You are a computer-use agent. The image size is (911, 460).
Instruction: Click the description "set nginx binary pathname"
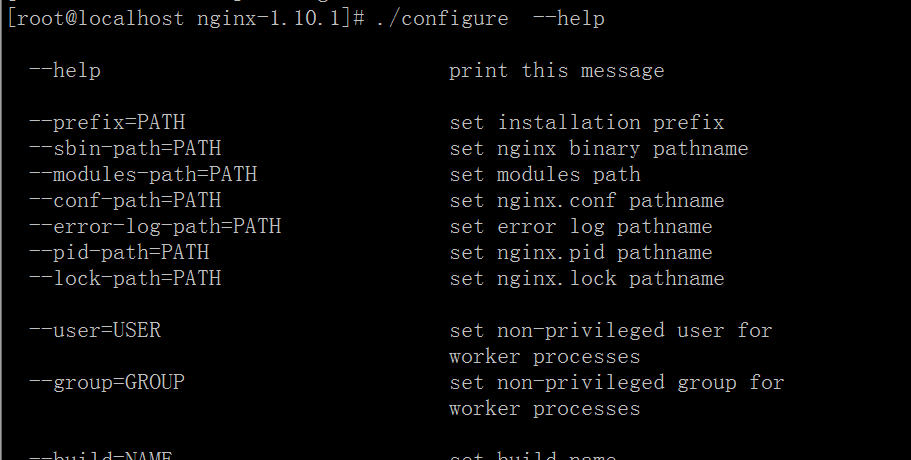(x=599, y=149)
